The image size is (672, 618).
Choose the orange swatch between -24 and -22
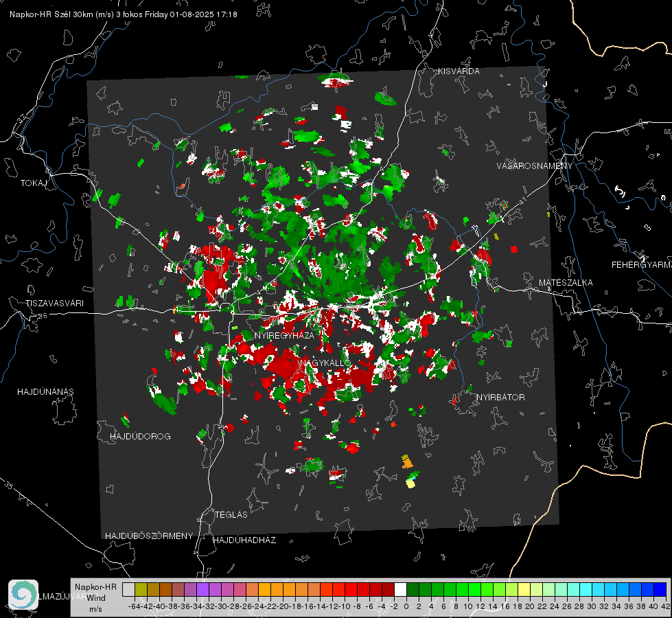point(264,589)
